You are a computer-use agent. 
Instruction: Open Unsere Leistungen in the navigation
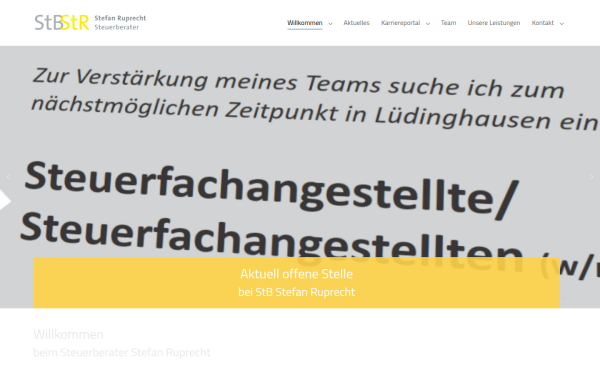coord(494,23)
